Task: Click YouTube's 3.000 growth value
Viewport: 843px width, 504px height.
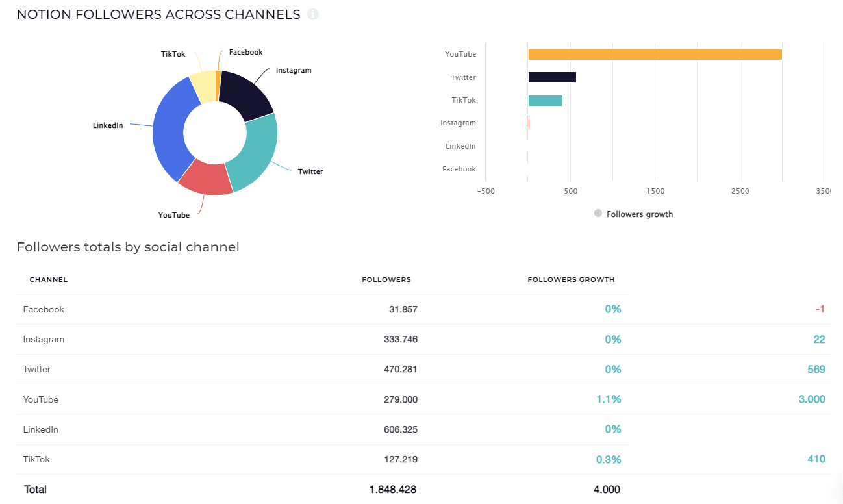Action: 812,399
